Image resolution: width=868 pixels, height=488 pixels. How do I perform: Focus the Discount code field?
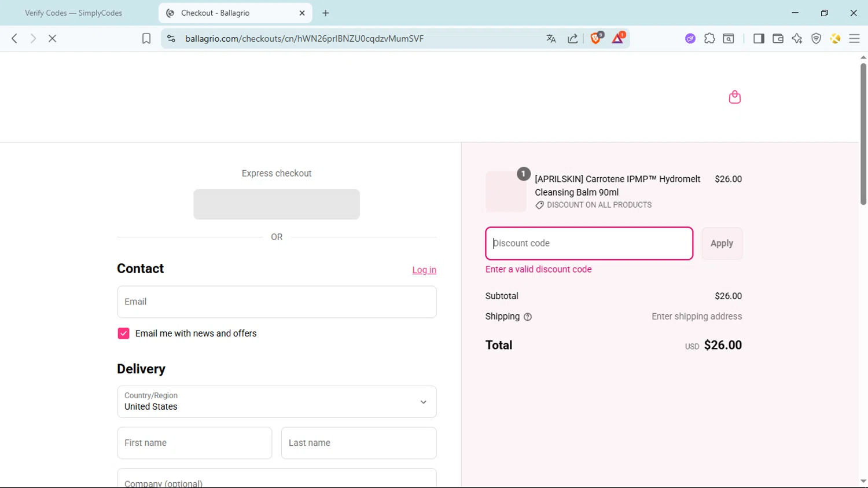pos(589,243)
